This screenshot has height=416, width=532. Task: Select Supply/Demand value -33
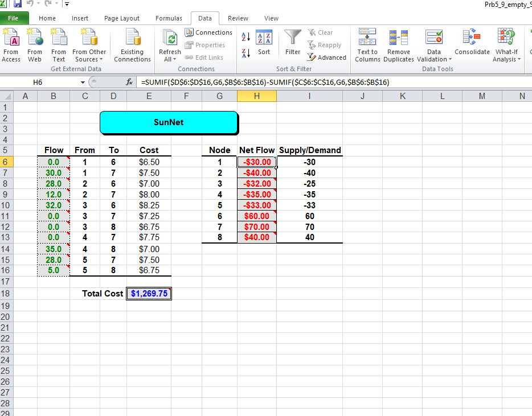309,205
